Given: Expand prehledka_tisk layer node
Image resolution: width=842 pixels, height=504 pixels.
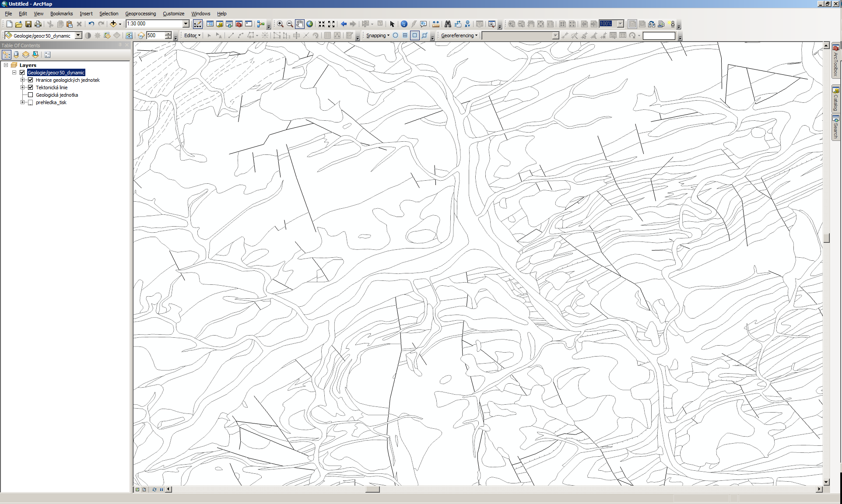Looking at the screenshot, I should click(23, 102).
